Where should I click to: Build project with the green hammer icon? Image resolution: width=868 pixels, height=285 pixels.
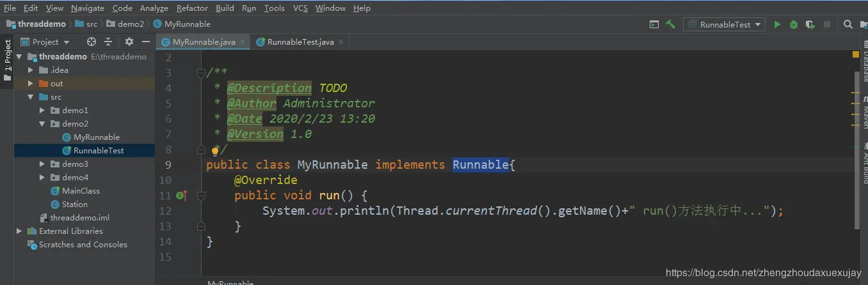[x=671, y=24]
